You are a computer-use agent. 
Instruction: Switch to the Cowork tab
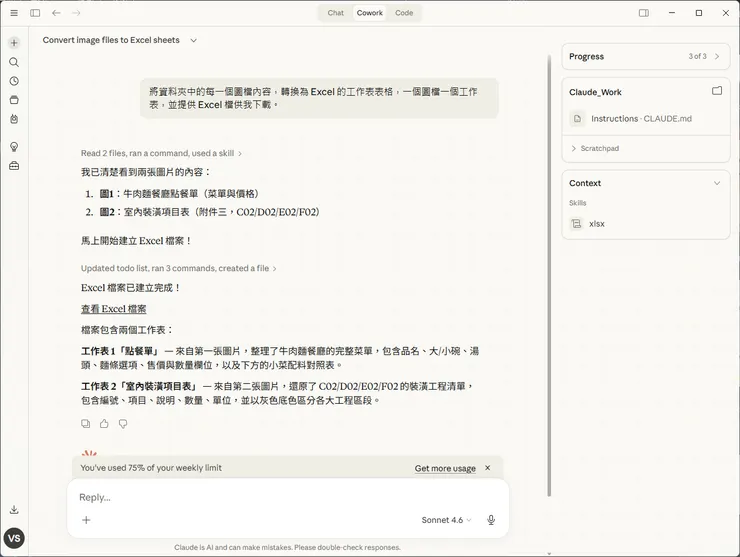tap(370, 13)
